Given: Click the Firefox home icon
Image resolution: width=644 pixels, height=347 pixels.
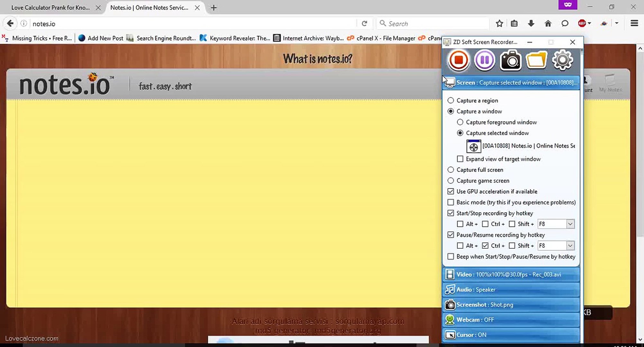Looking at the screenshot, I should [x=548, y=23].
